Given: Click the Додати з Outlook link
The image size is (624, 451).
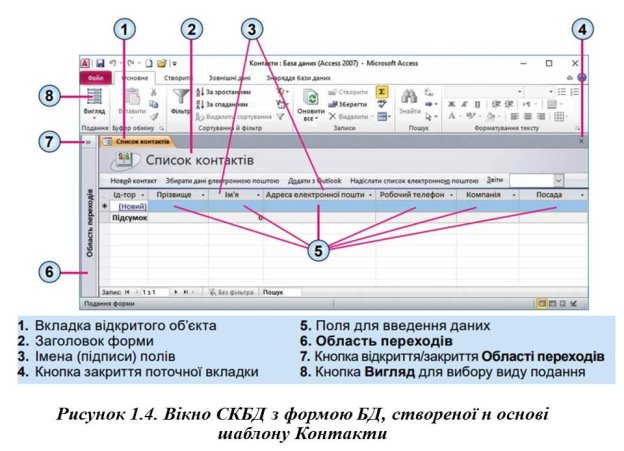Looking at the screenshot, I should coord(316,179).
